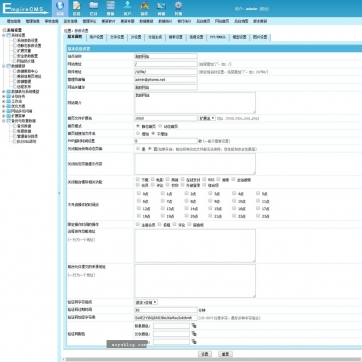Viewport: 362px width, 362px height.
Task: Switch to the 用户设置 tab
Action: (x=96, y=37)
